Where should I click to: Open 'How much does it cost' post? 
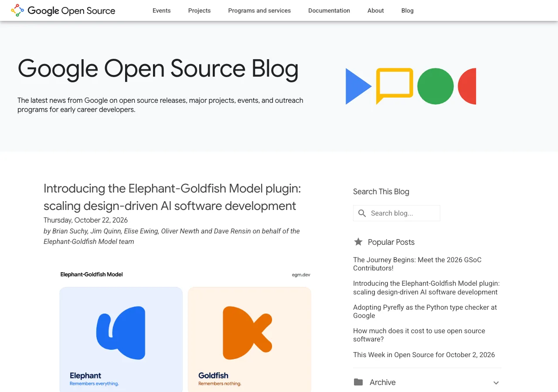pyautogui.click(x=419, y=335)
